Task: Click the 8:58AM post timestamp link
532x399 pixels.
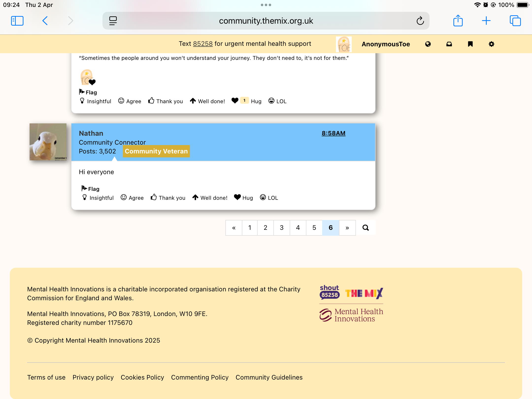Action: tap(333, 133)
